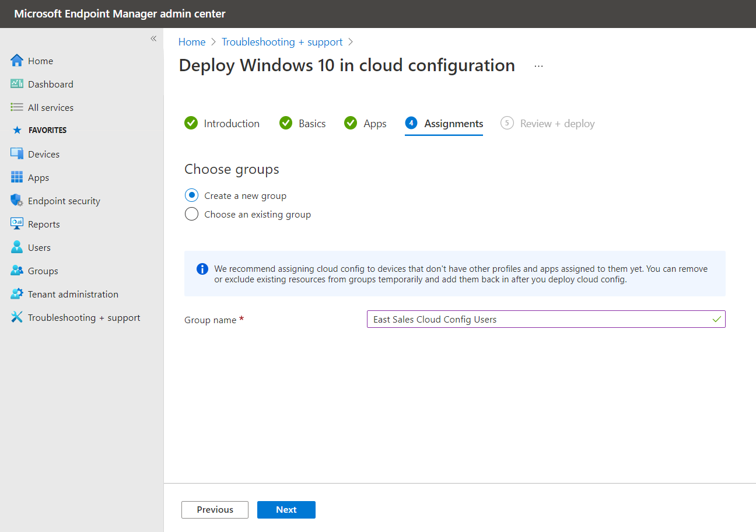Click the green checkmark beside Apps step

point(351,123)
